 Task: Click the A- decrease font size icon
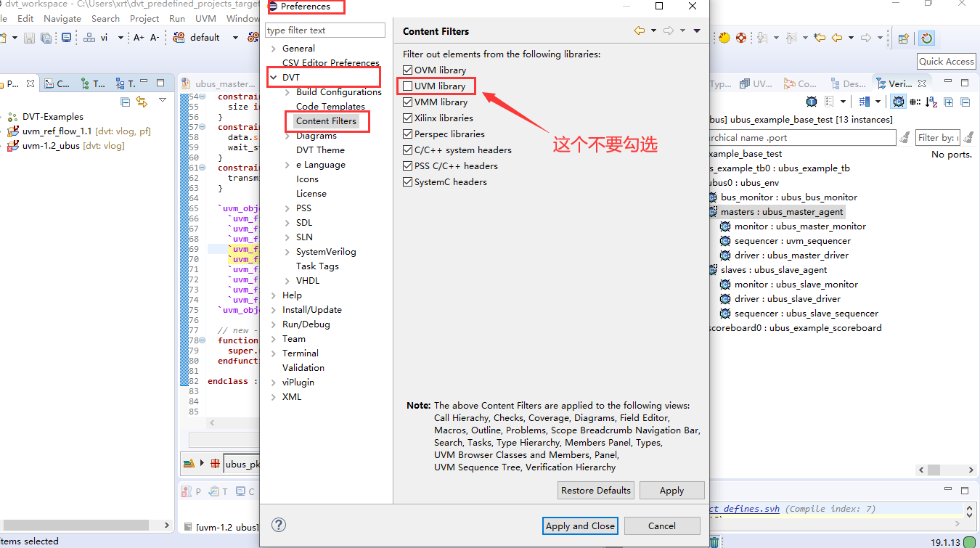(x=154, y=38)
